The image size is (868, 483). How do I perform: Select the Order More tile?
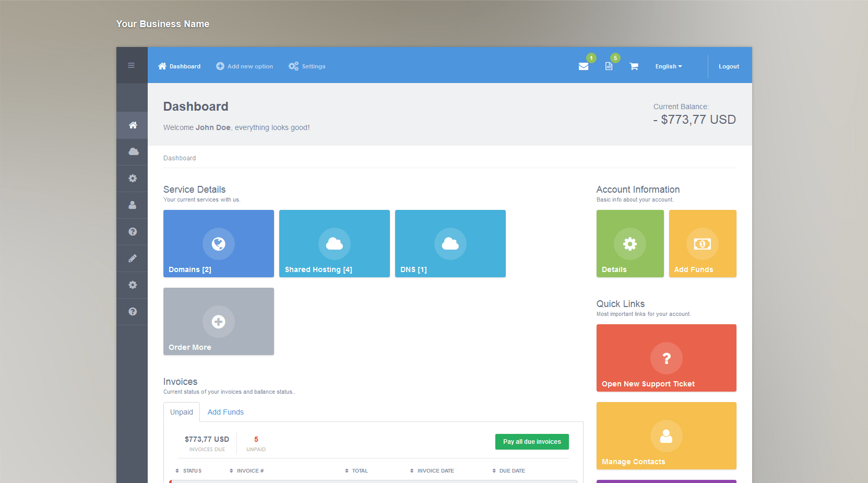[219, 321]
